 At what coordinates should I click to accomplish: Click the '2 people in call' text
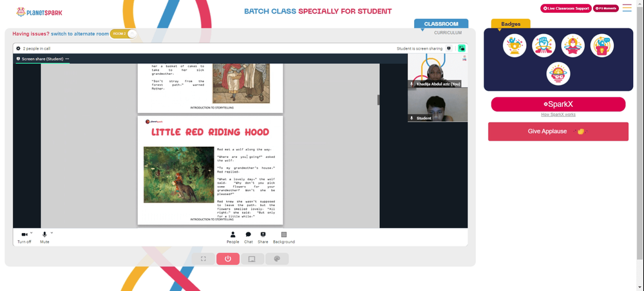click(37, 48)
